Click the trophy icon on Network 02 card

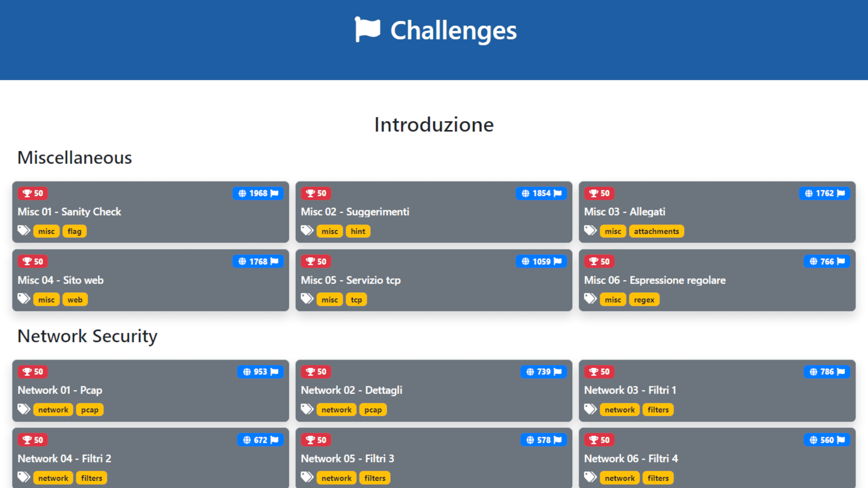(310, 372)
